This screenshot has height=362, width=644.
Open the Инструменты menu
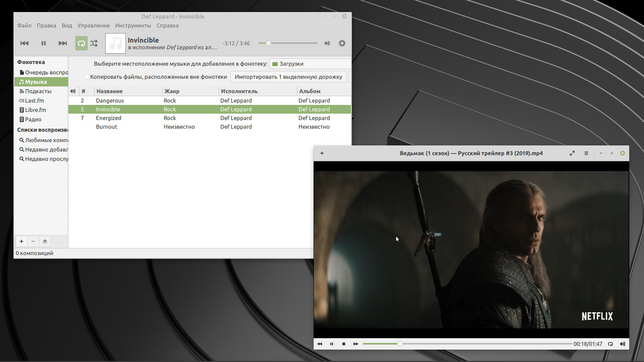[x=133, y=25]
